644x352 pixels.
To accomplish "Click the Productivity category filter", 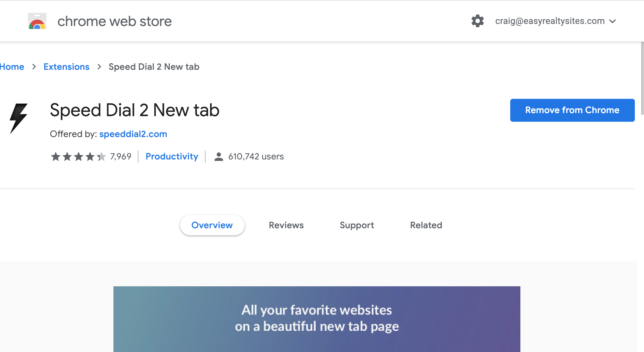I will [172, 156].
